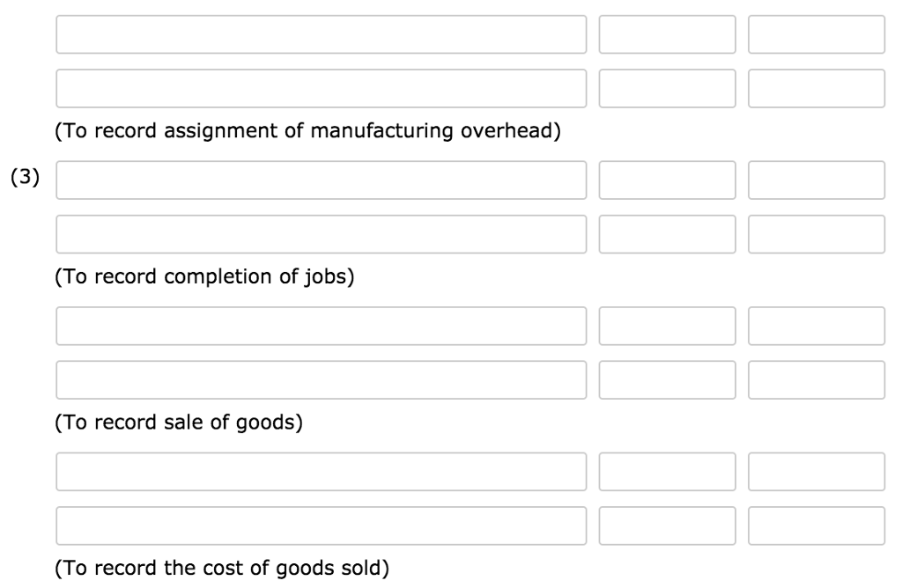902x588 pixels.
Task: Click the last credit field on the form
Action: [817, 526]
